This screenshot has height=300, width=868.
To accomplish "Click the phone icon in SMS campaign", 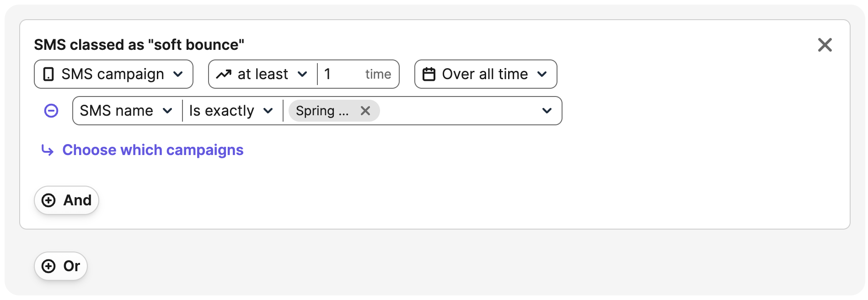I will (48, 74).
